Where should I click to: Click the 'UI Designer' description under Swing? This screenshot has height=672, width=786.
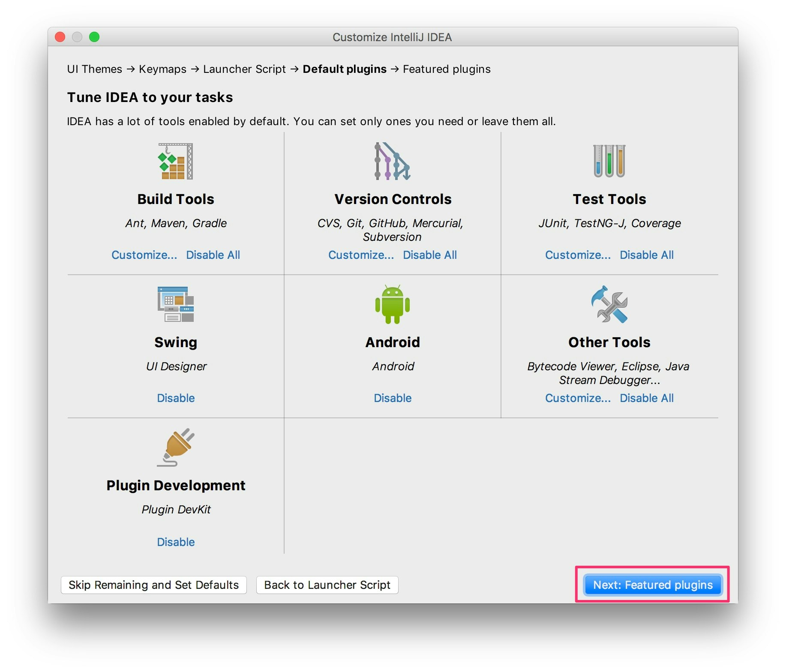[x=176, y=366]
